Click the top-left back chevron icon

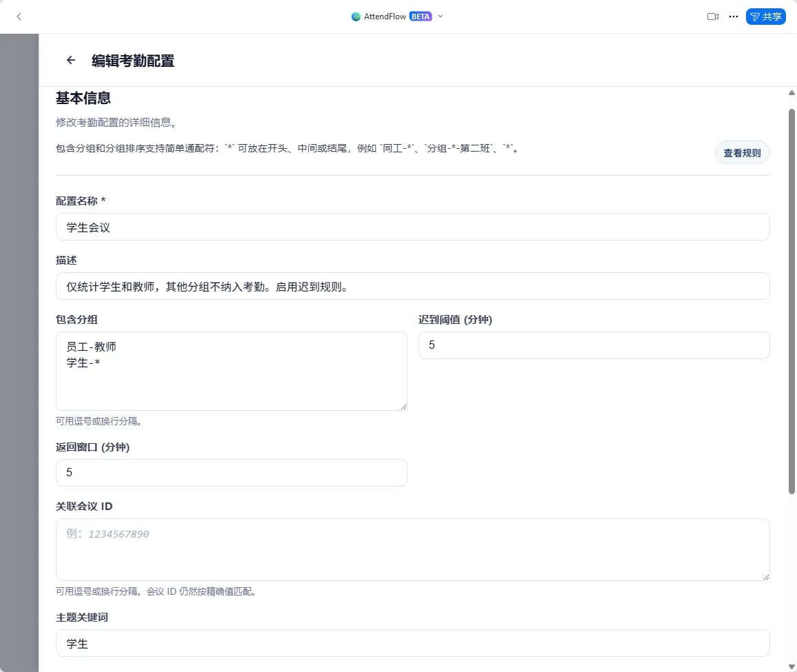tap(19, 17)
